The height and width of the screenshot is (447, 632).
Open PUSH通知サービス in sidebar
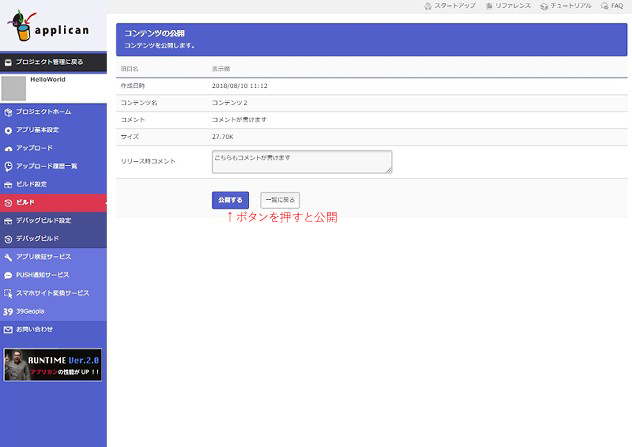[53, 275]
